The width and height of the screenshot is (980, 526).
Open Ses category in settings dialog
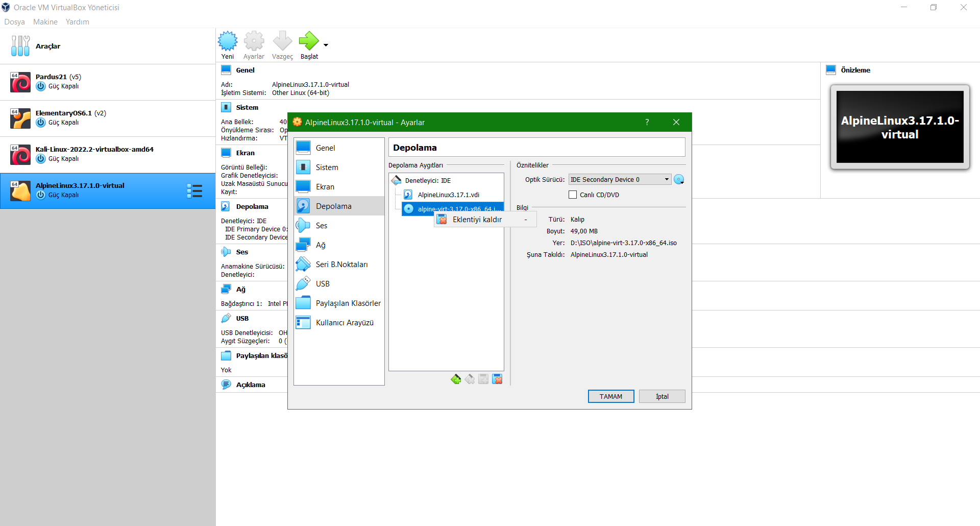[339, 226]
